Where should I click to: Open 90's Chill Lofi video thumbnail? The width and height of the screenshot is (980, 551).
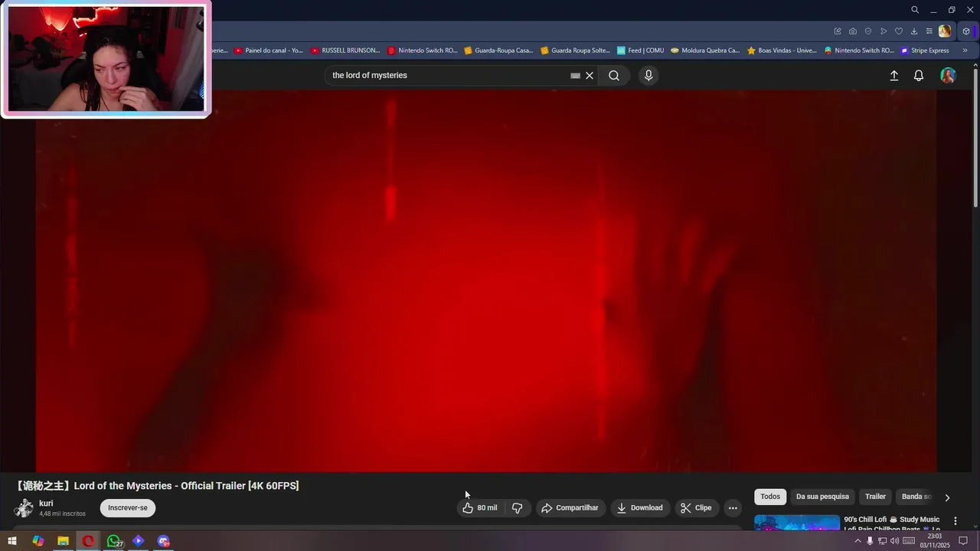[797, 523]
